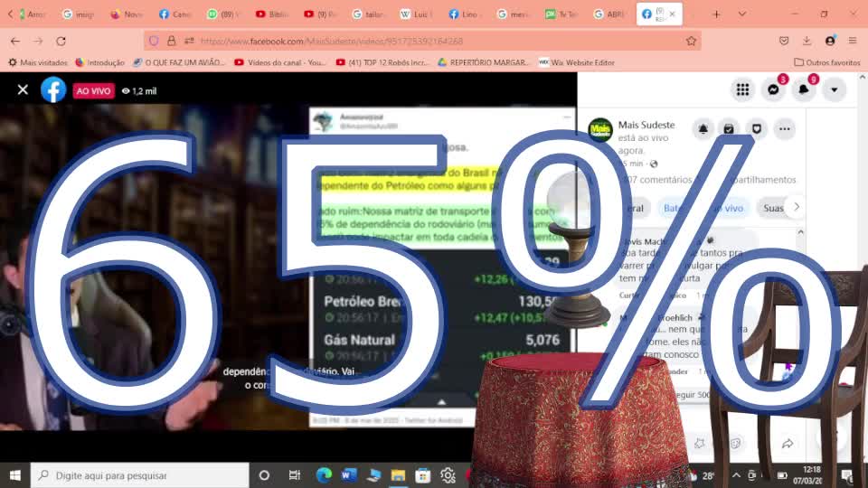
Task: Open Settings gear on the taskbar
Action: point(448,475)
